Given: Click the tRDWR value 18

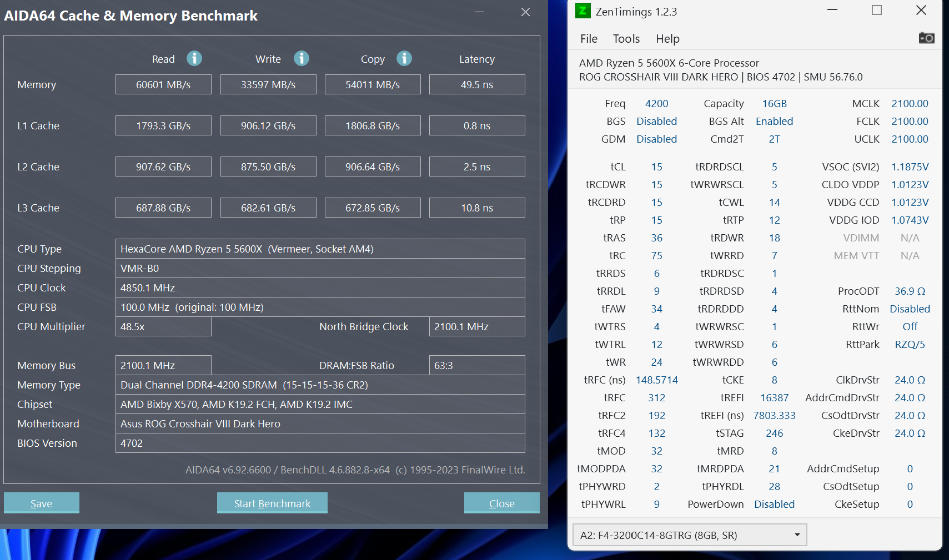Looking at the screenshot, I should click(x=774, y=238).
